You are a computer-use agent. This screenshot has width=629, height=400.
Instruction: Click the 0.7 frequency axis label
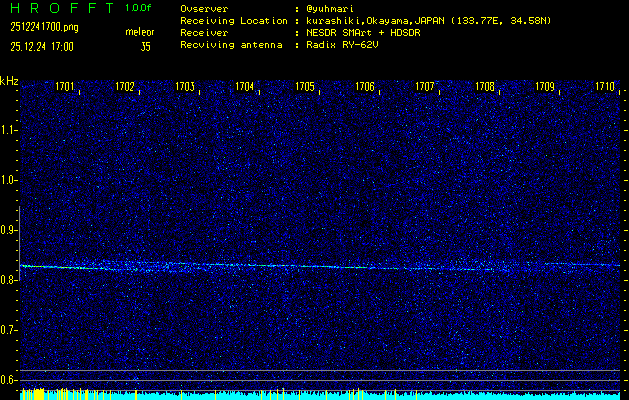point(9,330)
